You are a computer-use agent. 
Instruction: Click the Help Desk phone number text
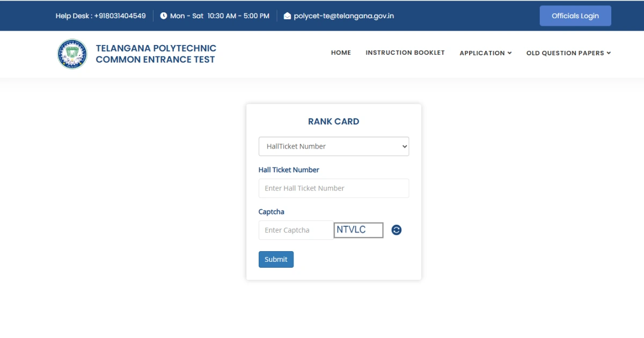point(100,16)
